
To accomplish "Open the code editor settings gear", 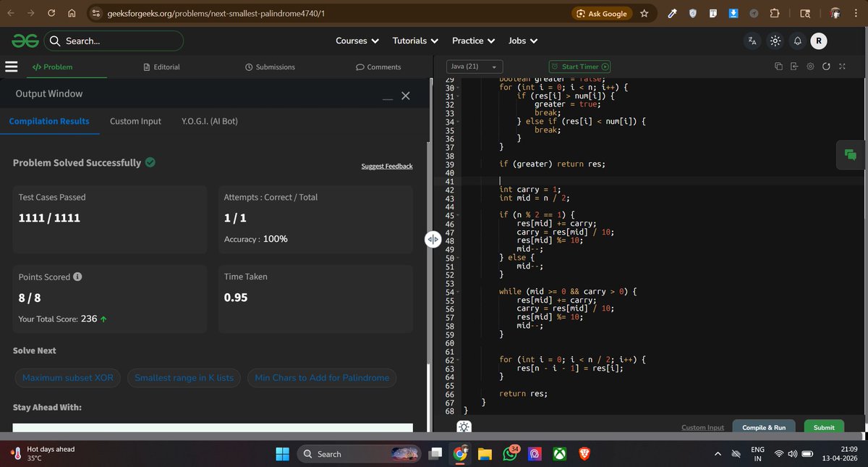I will coord(810,66).
